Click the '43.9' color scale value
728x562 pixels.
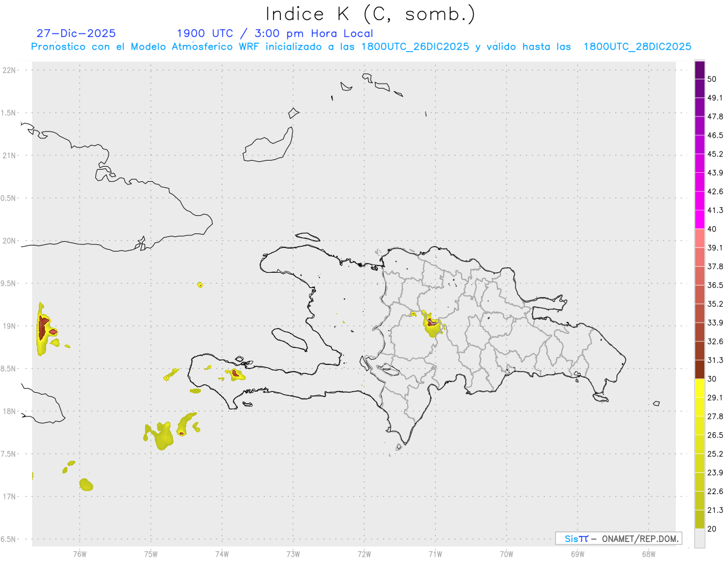(716, 173)
